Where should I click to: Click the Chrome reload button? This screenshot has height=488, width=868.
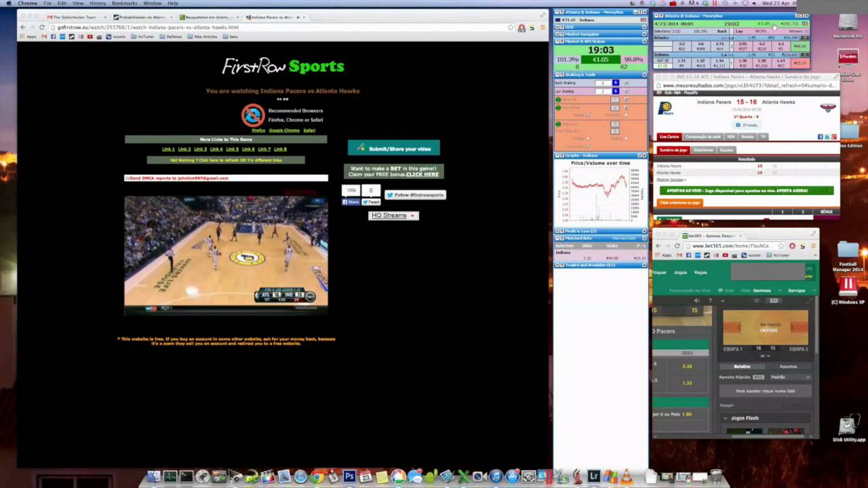41,27
